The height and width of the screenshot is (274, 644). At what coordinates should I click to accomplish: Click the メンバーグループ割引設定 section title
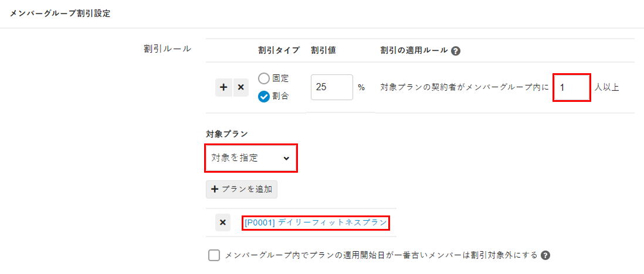click(x=60, y=13)
